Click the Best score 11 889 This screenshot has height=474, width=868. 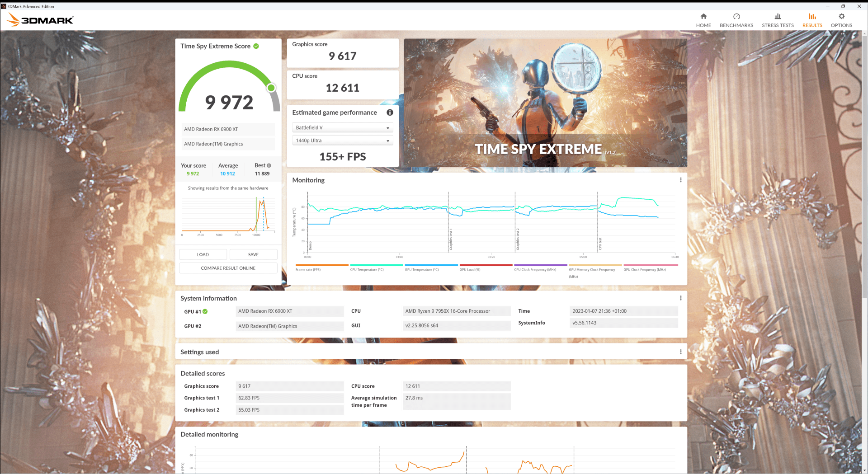click(262, 174)
